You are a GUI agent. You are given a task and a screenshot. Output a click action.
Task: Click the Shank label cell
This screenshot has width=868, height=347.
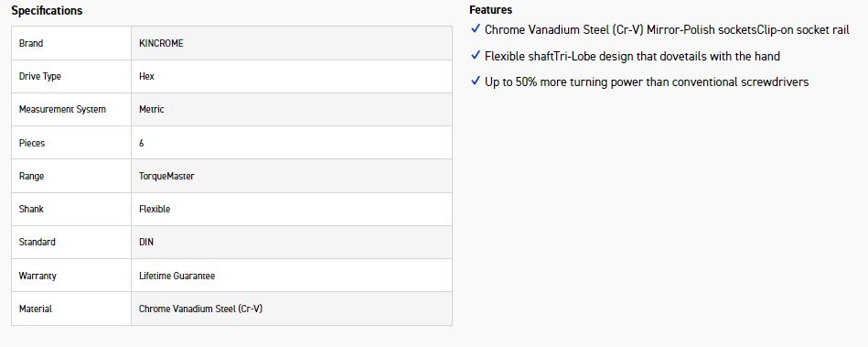71,209
